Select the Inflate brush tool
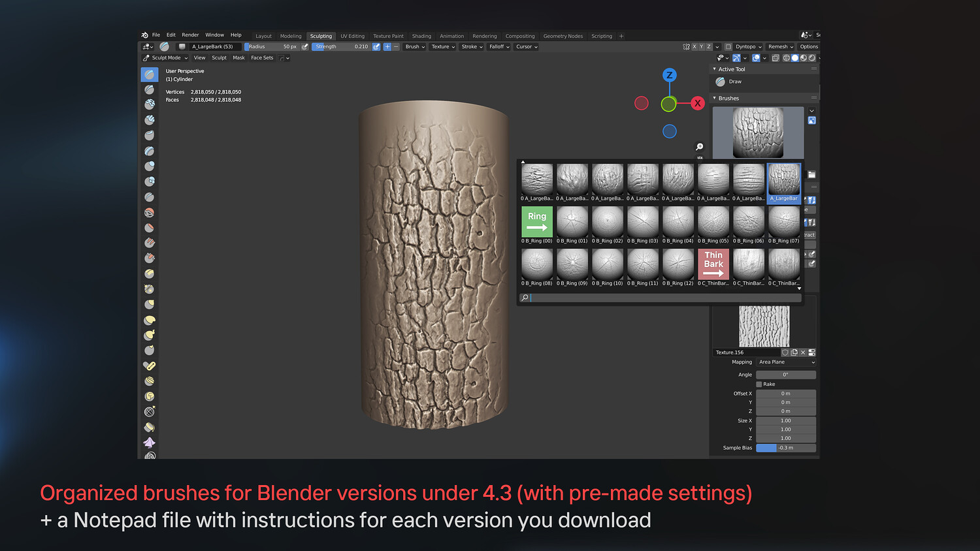Screen dimensions: 980x551 [150, 166]
